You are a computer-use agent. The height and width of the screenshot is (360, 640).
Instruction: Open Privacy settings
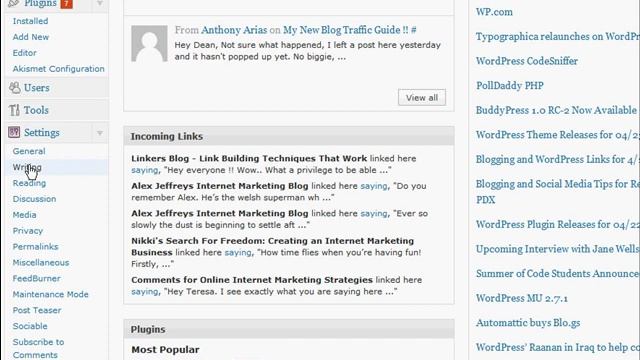click(x=28, y=231)
